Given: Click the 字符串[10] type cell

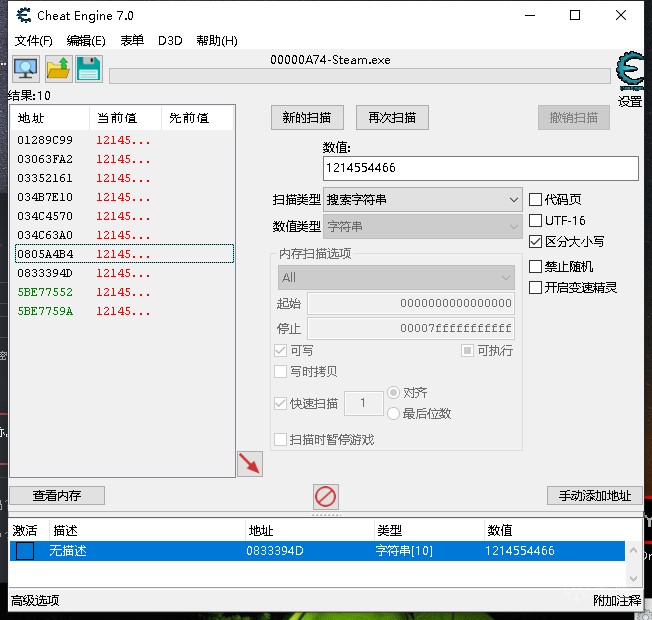Looking at the screenshot, I should (404, 551).
